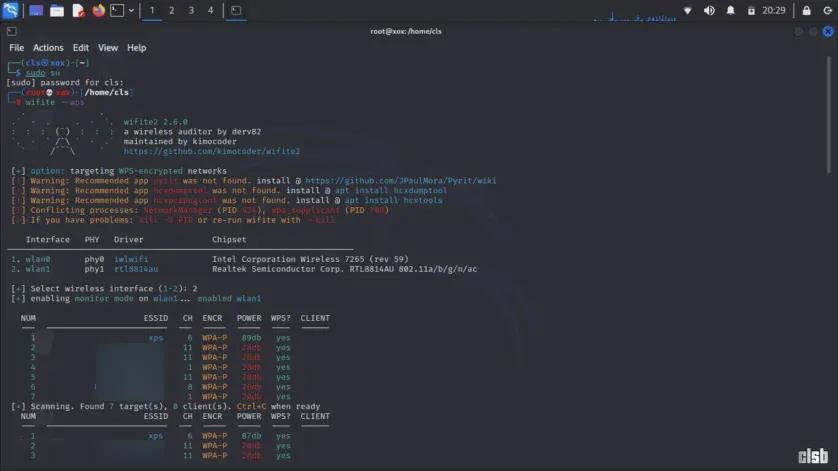Viewport: 838px width, 471px height.
Task: Open the Kali applications menu icon
Action: click(11, 10)
